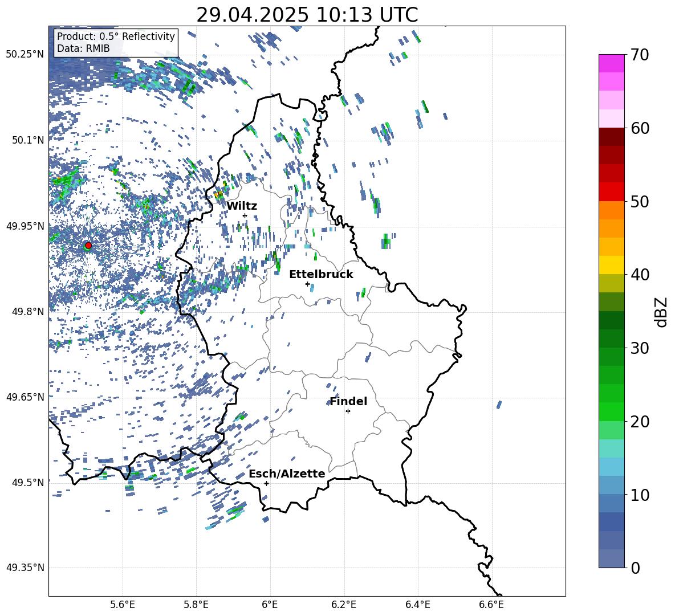Viewport: 675px width, 616px height.
Task: Click the colorbar tick value 70
Action: (639, 55)
